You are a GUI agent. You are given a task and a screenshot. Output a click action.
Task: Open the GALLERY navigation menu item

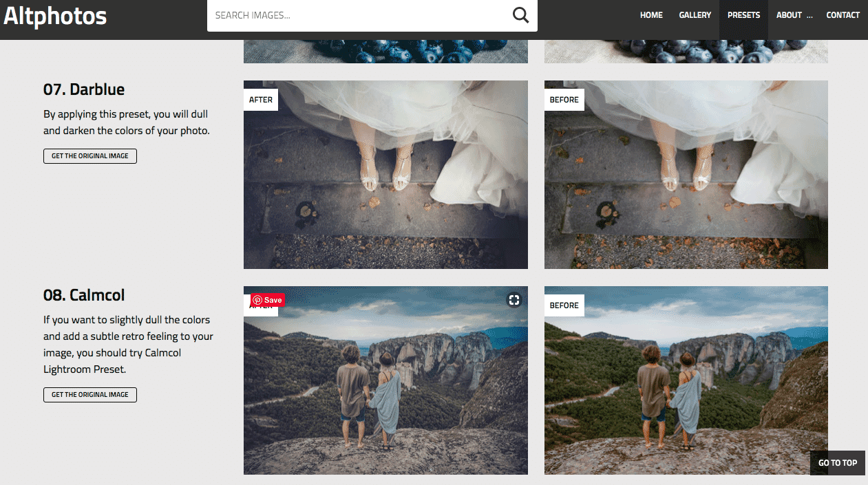(695, 14)
